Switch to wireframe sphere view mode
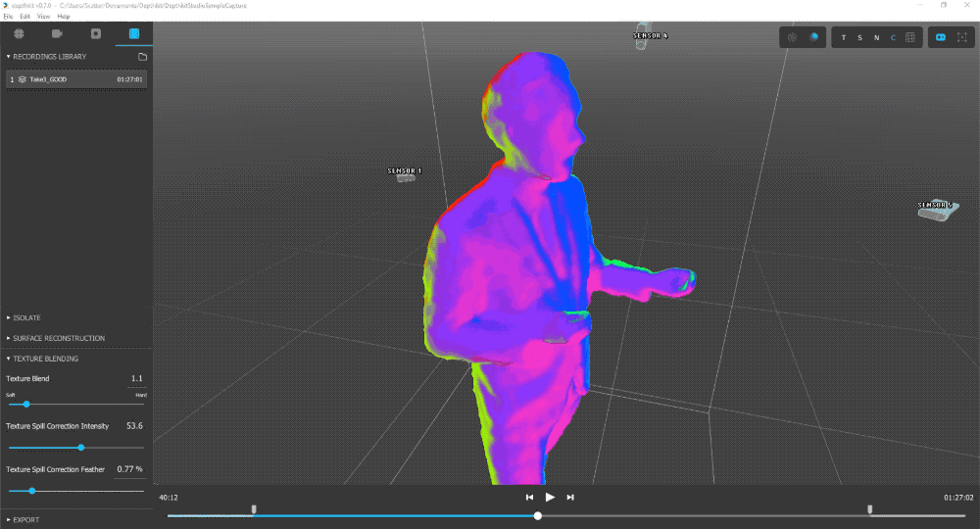 pos(793,37)
